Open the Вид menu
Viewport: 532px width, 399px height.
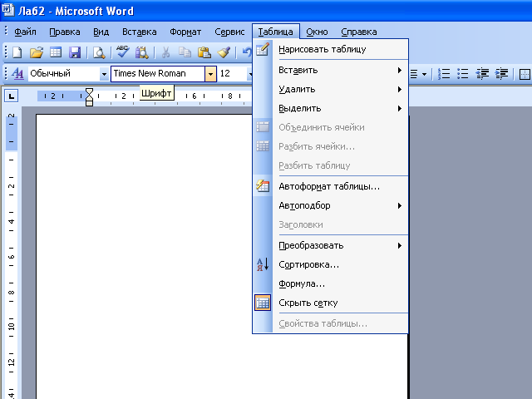[x=101, y=32]
